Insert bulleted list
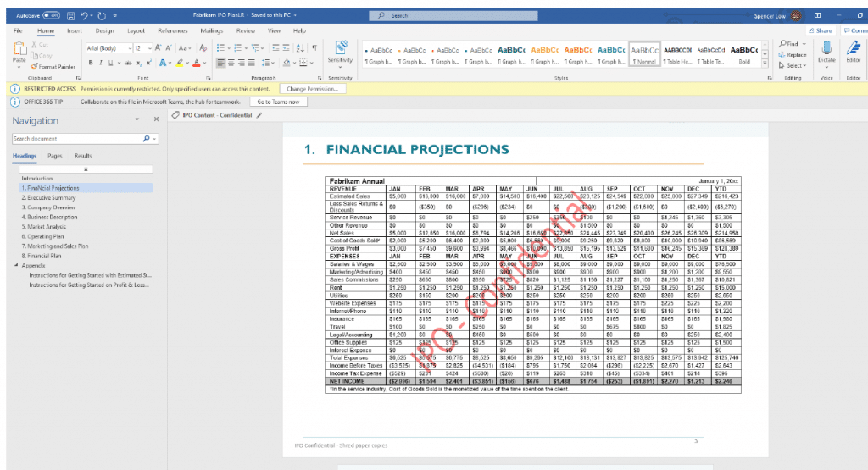This screenshot has width=868, height=470. click(220, 48)
